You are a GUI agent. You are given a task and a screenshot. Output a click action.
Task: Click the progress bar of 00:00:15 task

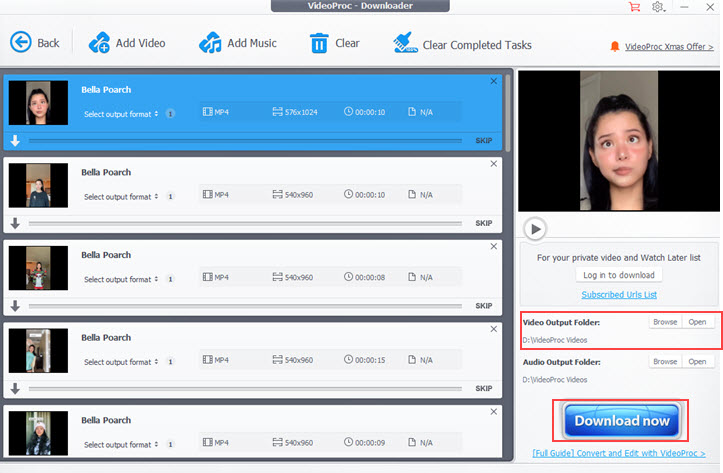click(x=245, y=388)
